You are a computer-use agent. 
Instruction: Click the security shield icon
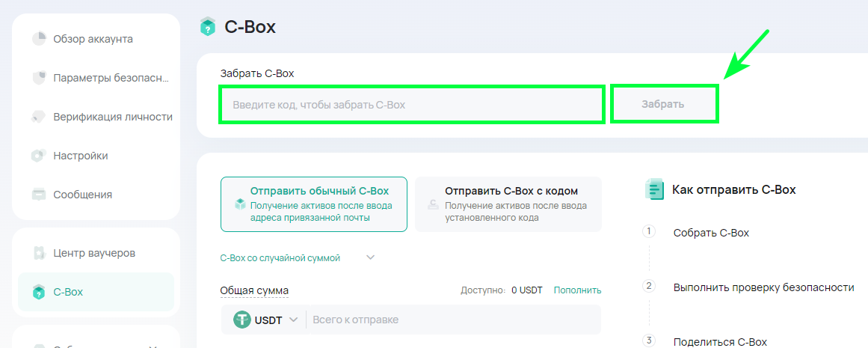pos(39,78)
